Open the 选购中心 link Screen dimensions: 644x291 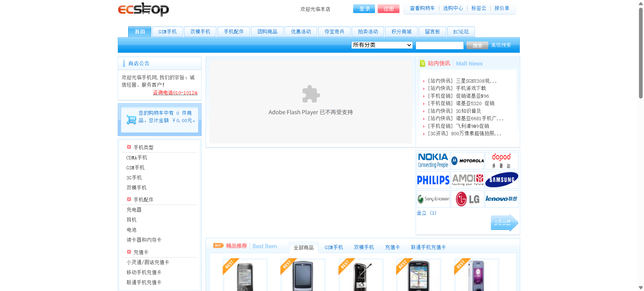(x=453, y=8)
